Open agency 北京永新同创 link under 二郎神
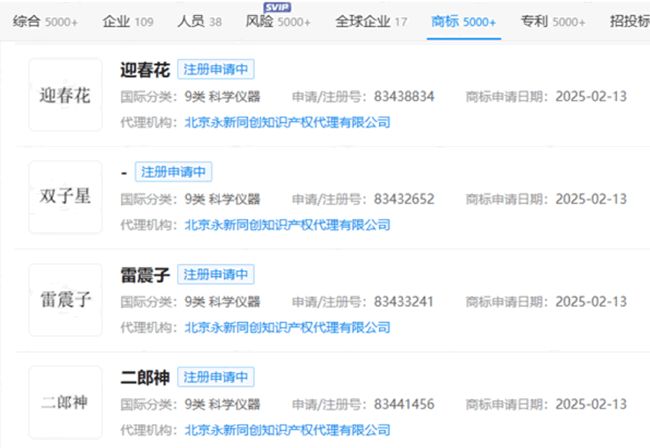This screenshot has height=448, width=650. [x=287, y=430]
